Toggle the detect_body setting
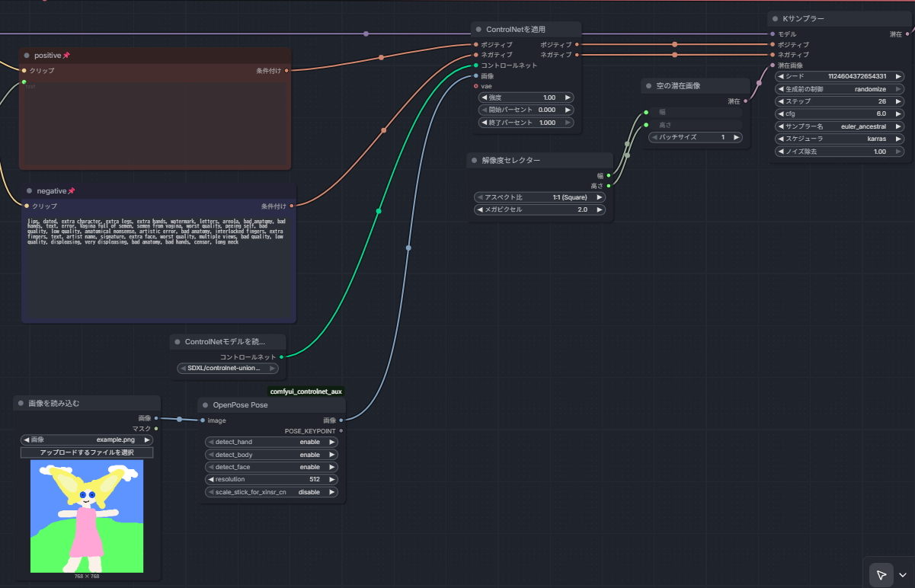 [271, 455]
